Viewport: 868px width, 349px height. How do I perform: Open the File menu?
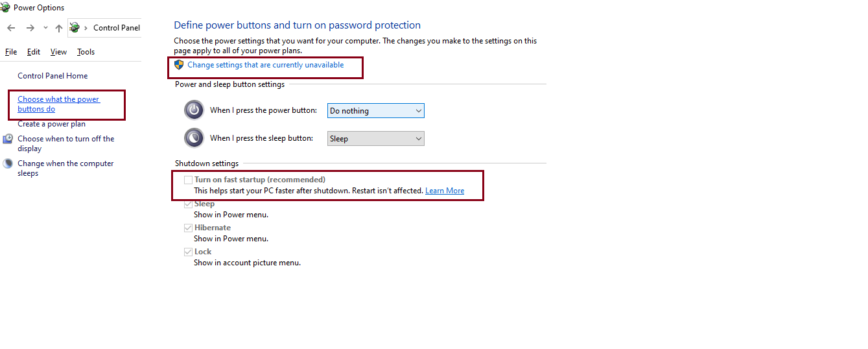[x=11, y=52]
